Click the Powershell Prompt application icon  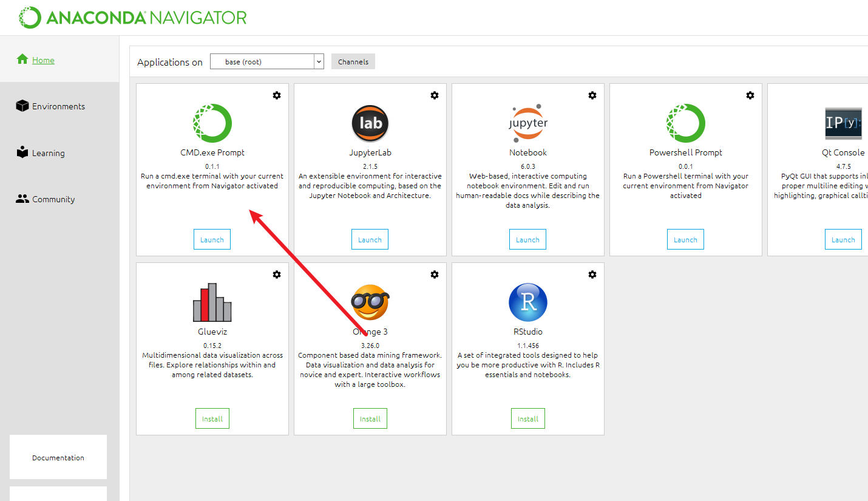tap(686, 123)
